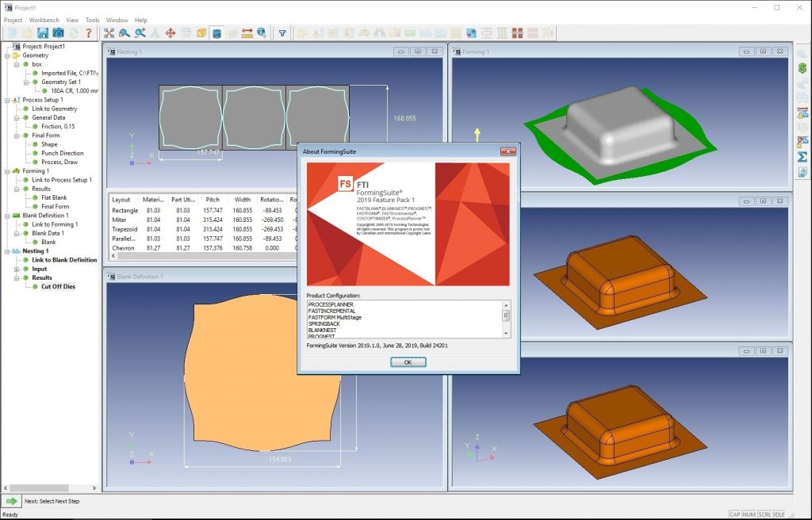Image resolution: width=812 pixels, height=520 pixels.
Task: Click OK in About FormingSuite dialog
Action: click(x=408, y=362)
